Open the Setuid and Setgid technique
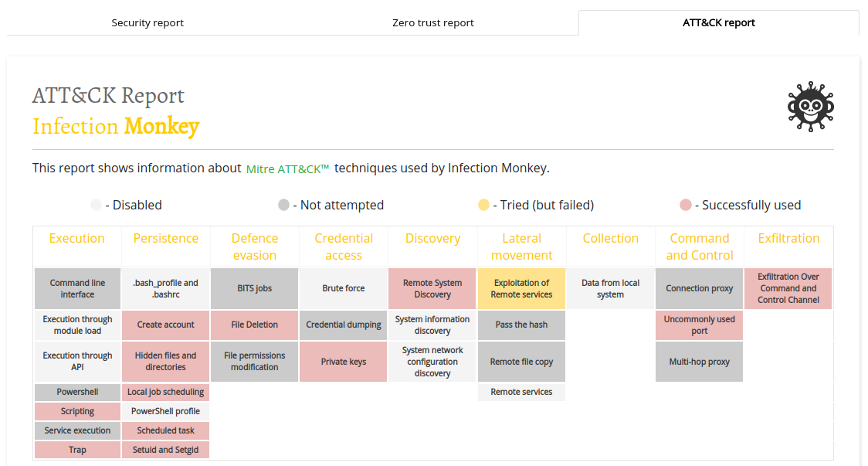The width and height of the screenshot is (868, 466). tap(165, 450)
